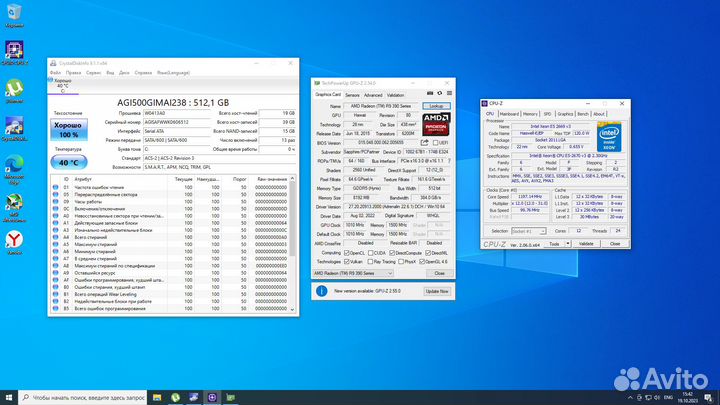The image size is (720, 405).
Task: Switch to uTorrent on the taskbar
Action: [175, 397]
